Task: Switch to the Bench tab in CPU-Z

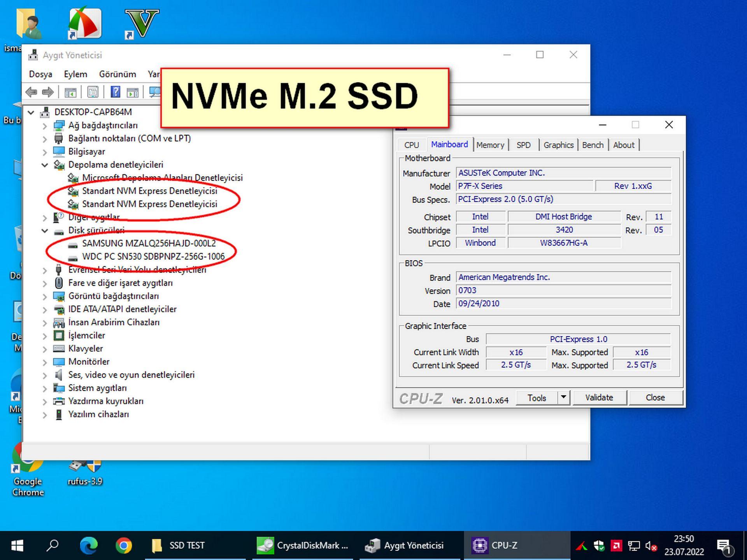Action: (x=593, y=145)
